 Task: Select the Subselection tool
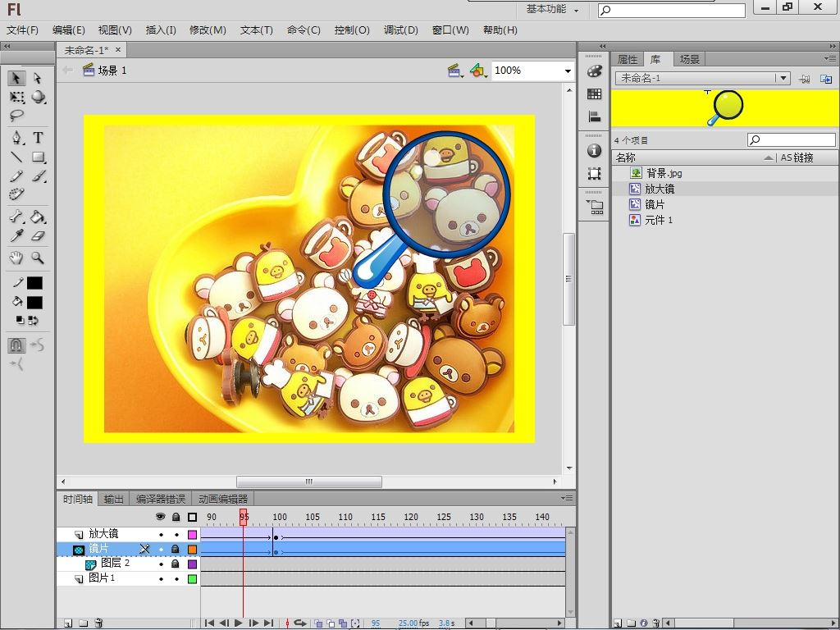(38, 78)
